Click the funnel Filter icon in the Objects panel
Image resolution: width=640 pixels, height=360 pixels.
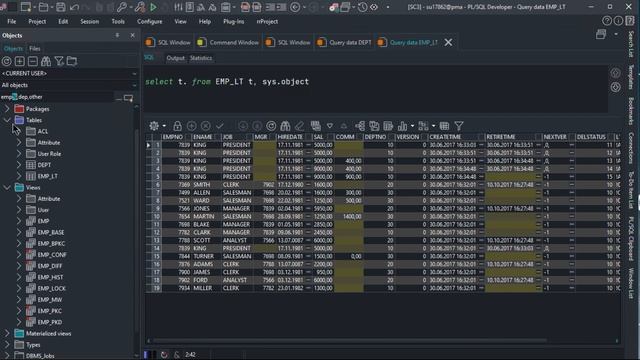click(59, 61)
